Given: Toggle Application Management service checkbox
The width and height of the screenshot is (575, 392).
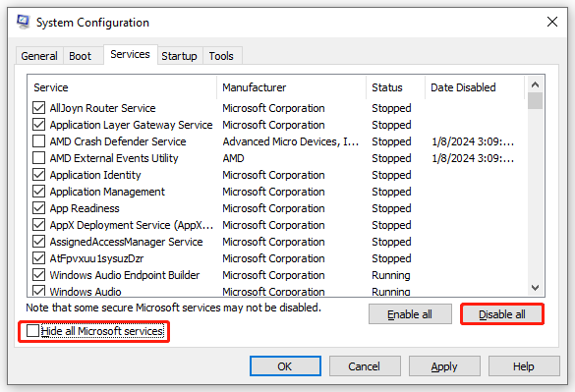Looking at the screenshot, I should (x=39, y=192).
